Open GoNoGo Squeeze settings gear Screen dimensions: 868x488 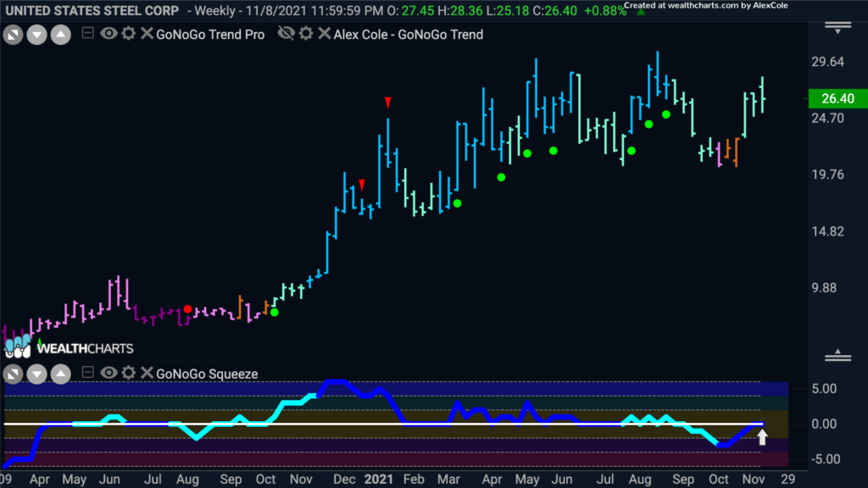click(129, 373)
